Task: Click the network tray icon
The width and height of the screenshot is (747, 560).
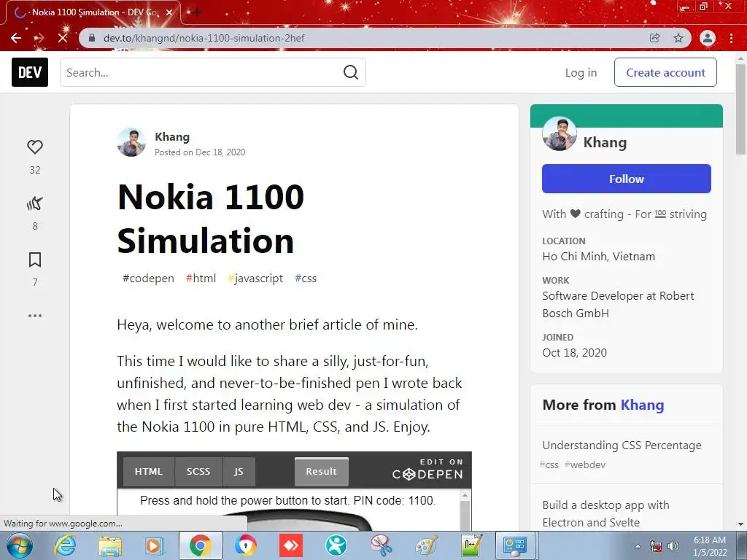Action: point(656,546)
